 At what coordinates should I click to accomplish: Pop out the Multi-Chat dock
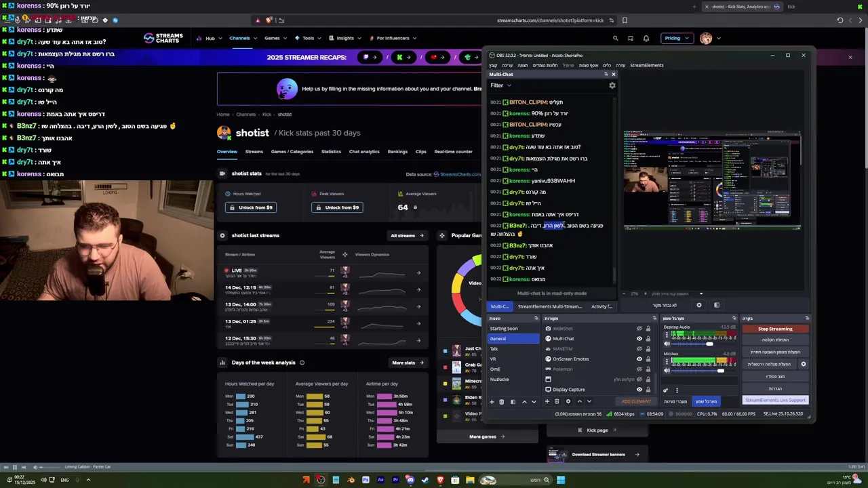pos(607,75)
